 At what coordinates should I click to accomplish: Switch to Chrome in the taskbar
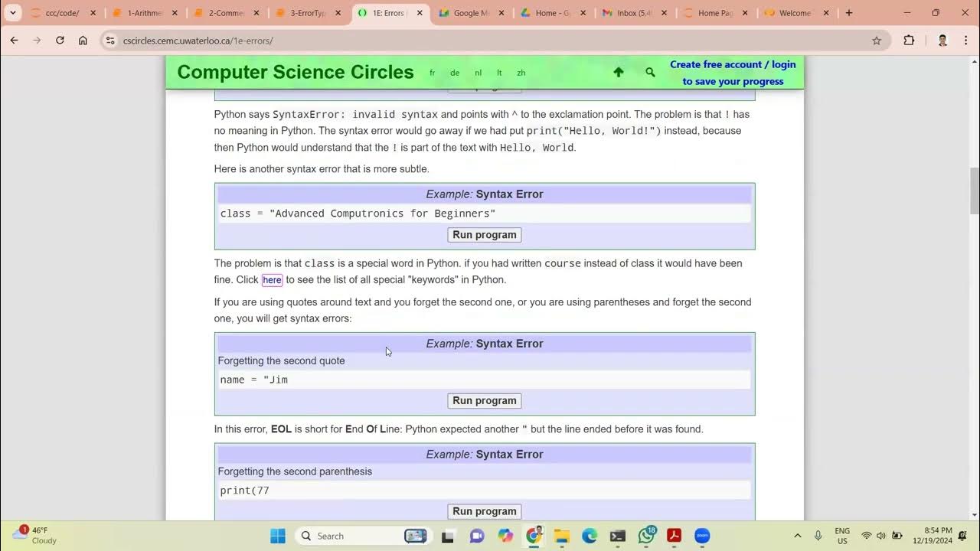coord(534,535)
